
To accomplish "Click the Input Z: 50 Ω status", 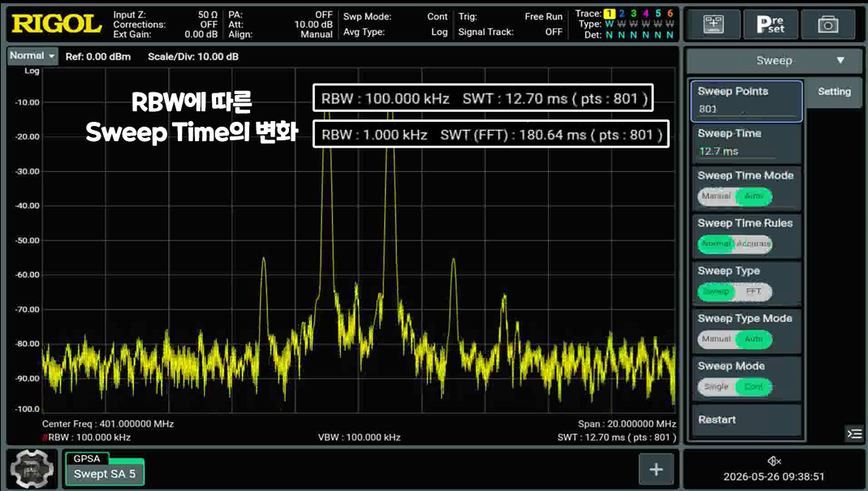I will point(165,15).
